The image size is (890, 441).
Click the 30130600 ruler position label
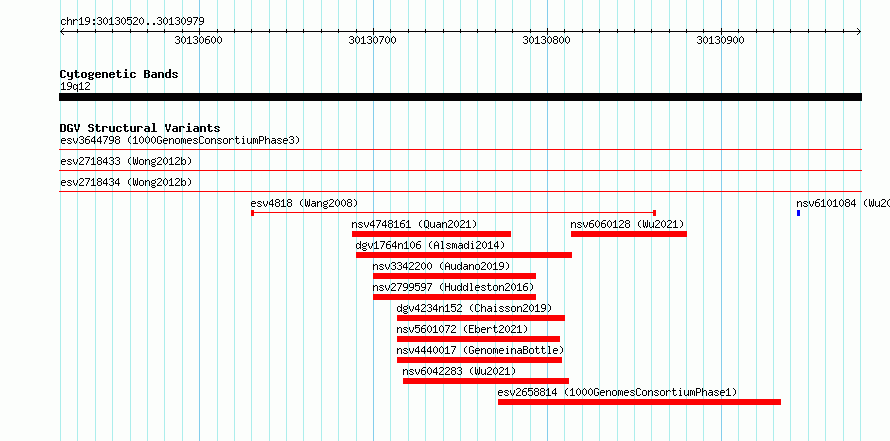coord(199,40)
